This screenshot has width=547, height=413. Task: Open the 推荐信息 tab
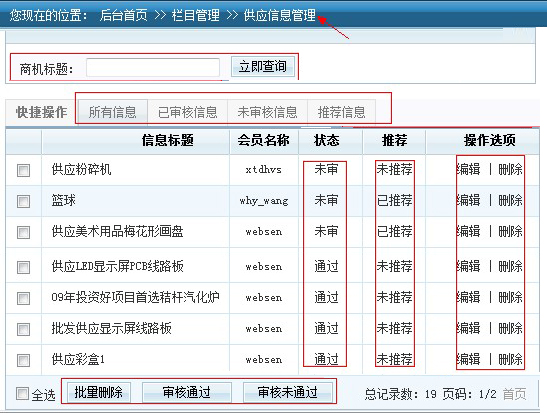tap(341, 112)
